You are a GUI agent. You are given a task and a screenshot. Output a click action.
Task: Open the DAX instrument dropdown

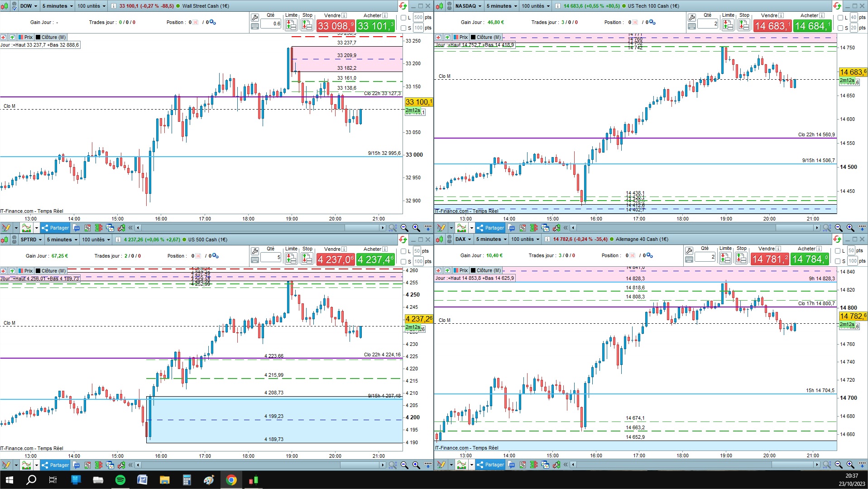(464, 239)
